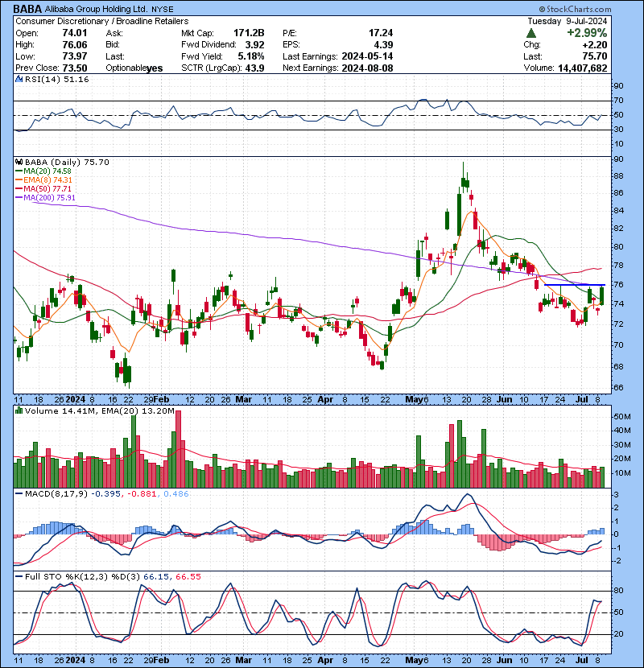Click the Alibaba Group Holding Ltd. company name

97,9
